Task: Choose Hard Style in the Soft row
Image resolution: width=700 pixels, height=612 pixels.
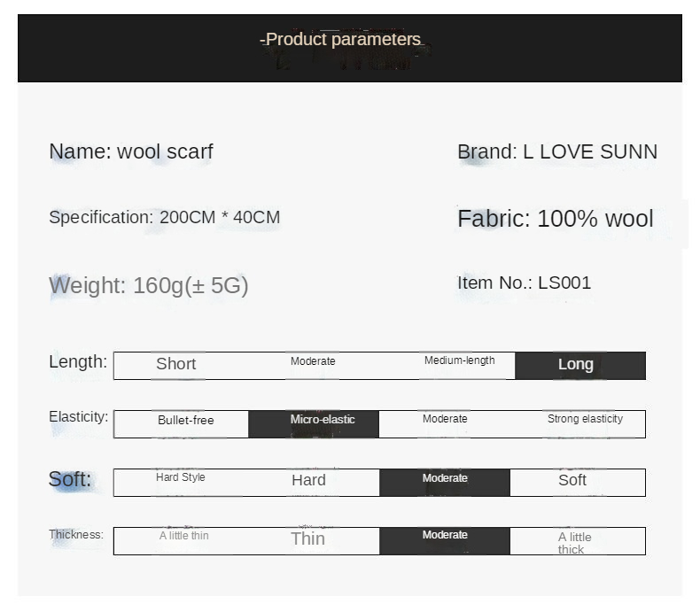Action: (x=181, y=478)
